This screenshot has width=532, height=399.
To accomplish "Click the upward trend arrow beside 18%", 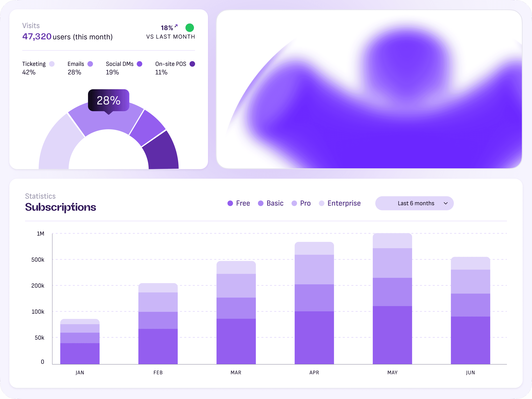I will [x=176, y=26].
